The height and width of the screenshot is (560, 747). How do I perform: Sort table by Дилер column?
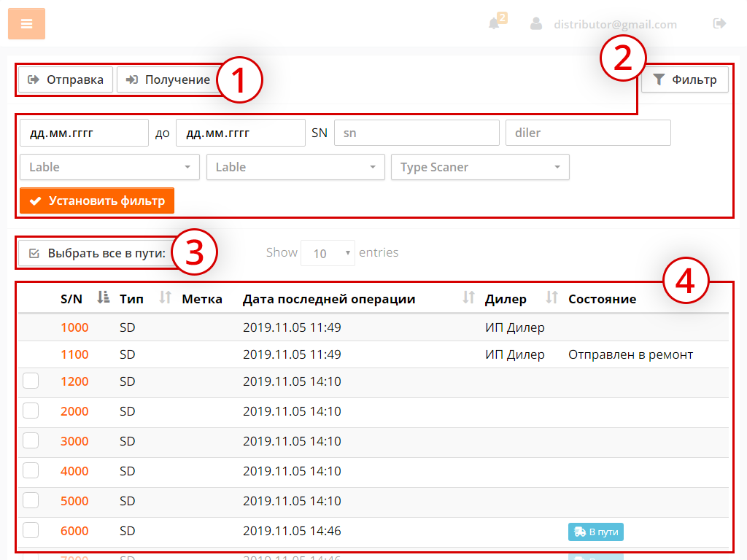(x=552, y=297)
